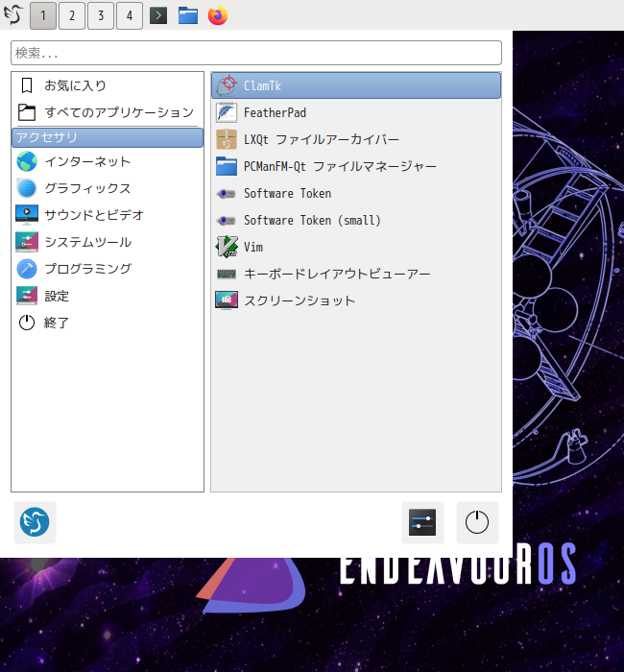Click the Software Token (small) USB icon

pos(227,221)
